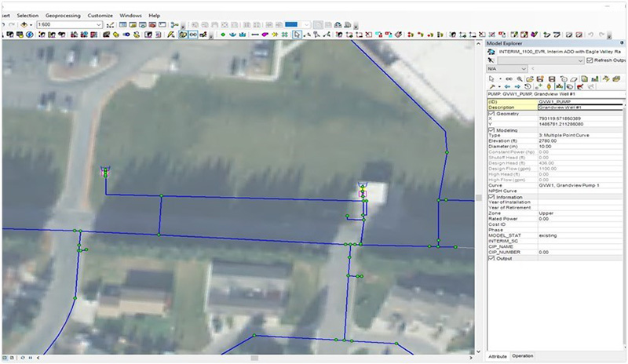Screen dimensions: 628x364
Task: Click the magnifier zoom icon in Model Explorer
Action: [520, 79]
